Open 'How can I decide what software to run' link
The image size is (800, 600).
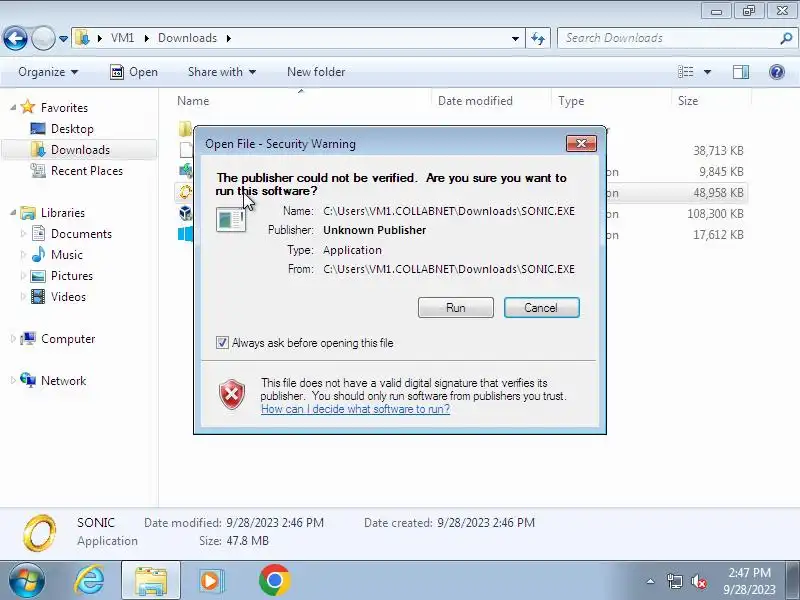click(355, 409)
